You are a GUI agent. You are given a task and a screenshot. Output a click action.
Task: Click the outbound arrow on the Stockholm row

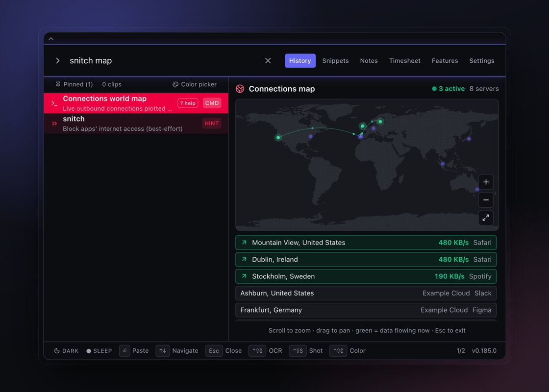point(244,276)
